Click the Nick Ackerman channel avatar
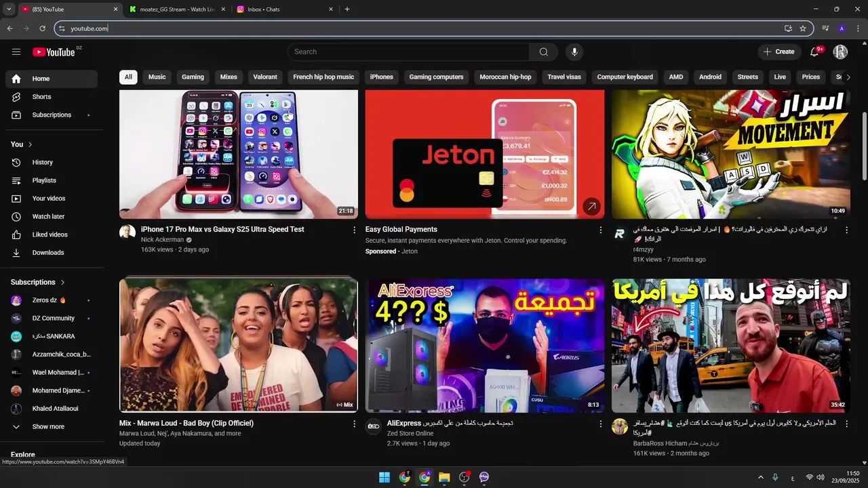 coord(127,232)
